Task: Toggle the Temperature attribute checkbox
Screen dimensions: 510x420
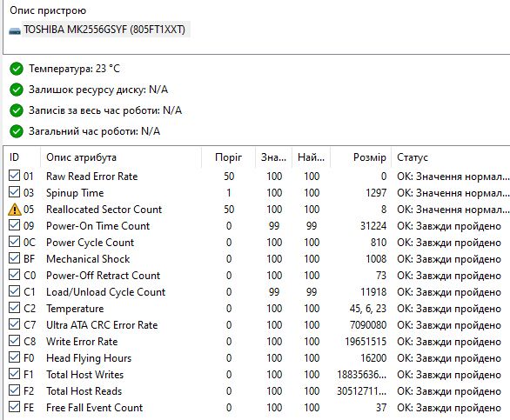Action: [x=14, y=308]
